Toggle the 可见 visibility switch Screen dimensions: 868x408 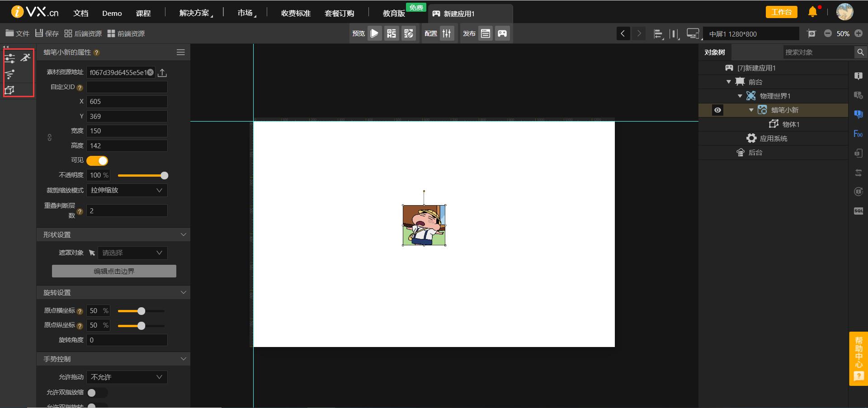(97, 161)
